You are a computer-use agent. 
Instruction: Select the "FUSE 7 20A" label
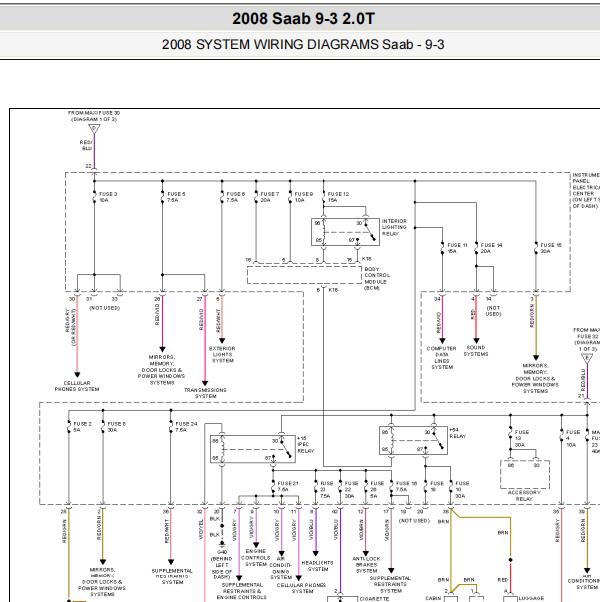tap(269, 197)
